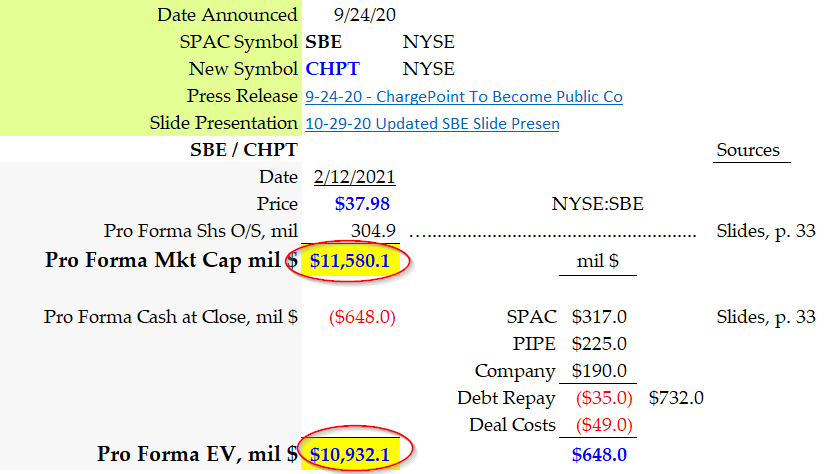Click the highlighted market cap value $11,580.1

click(349, 261)
